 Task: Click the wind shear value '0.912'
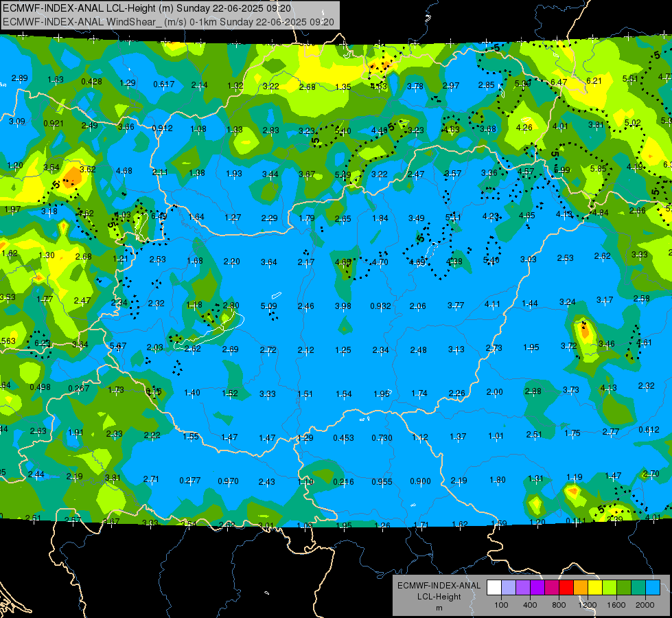tap(163, 128)
